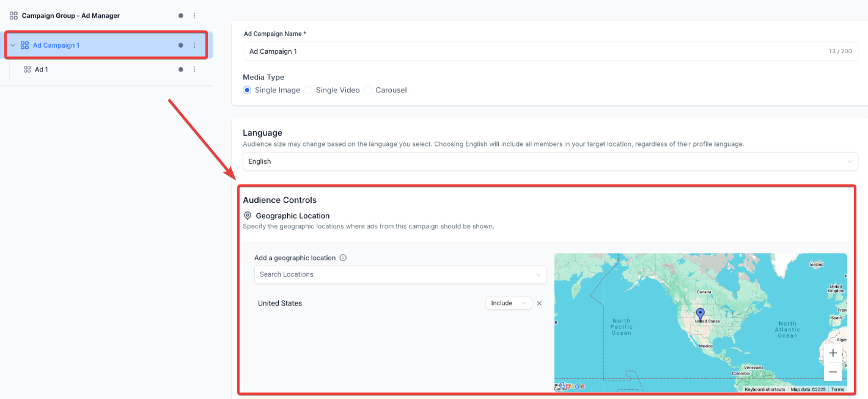Select the Single Image media type
Screen dimensions: 868x399
coord(247,90)
